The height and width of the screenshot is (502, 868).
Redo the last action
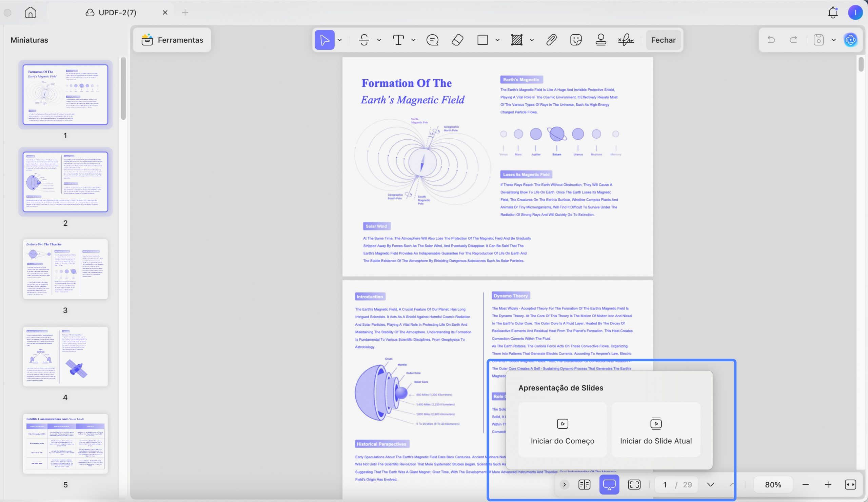(x=793, y=40)
